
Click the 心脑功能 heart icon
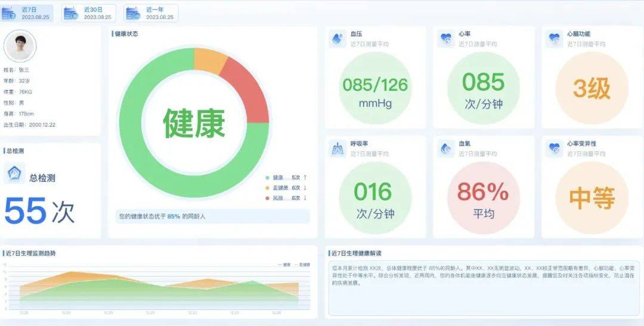[554, 39]
